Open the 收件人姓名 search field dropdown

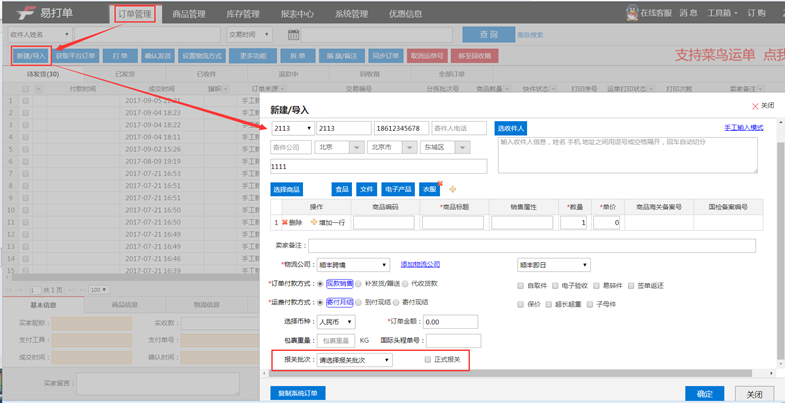click(x=40, y=35)
